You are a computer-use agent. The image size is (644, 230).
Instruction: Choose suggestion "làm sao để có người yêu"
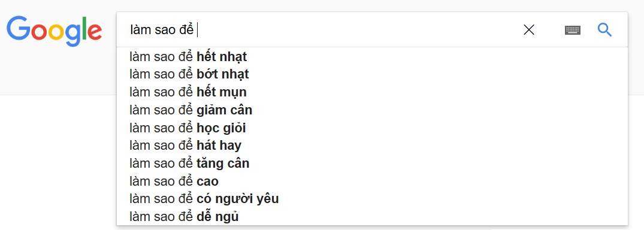pos(372,199)
